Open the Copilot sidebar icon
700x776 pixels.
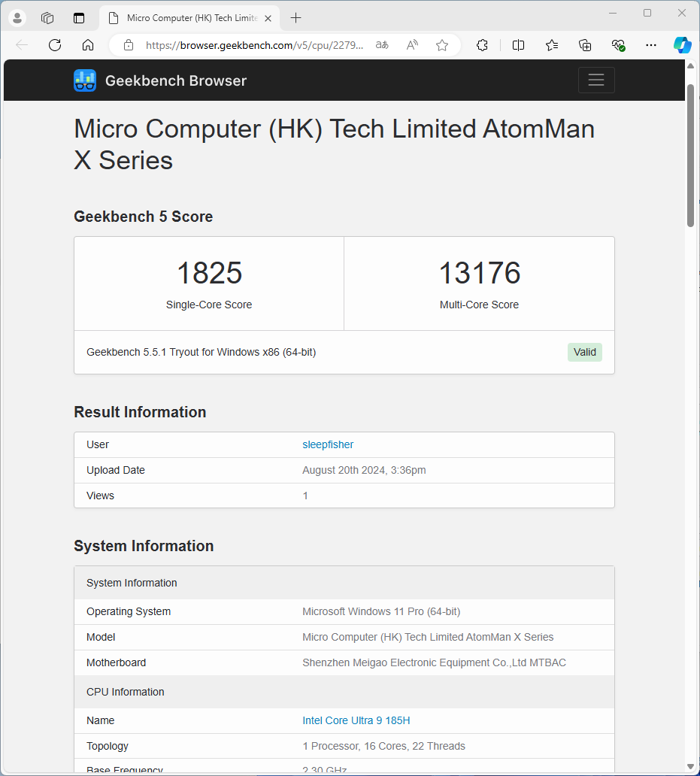pos(683,45)
